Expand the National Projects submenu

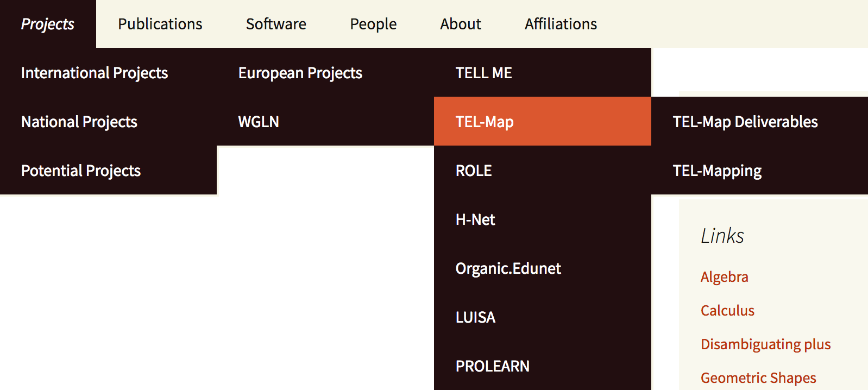(79, 122)
